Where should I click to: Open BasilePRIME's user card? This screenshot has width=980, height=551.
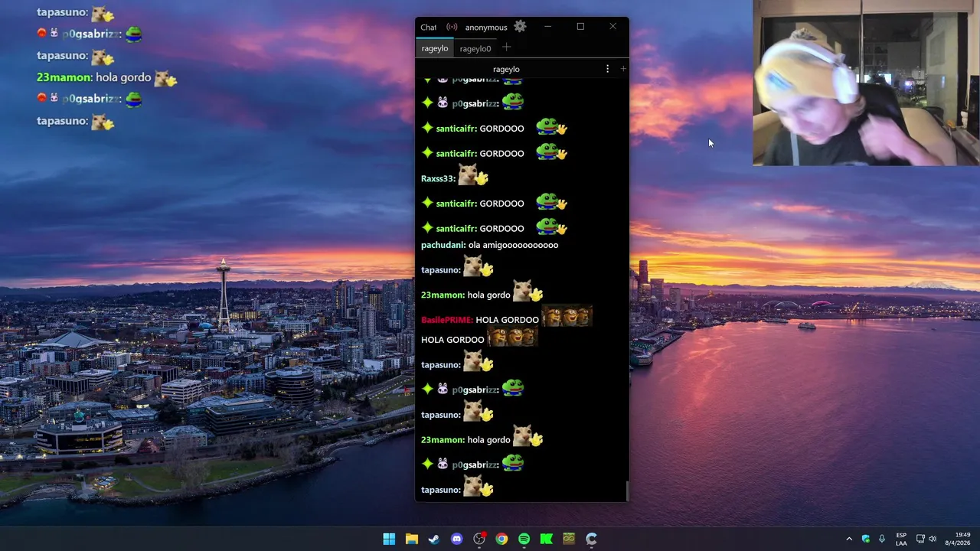coord(446,320)
